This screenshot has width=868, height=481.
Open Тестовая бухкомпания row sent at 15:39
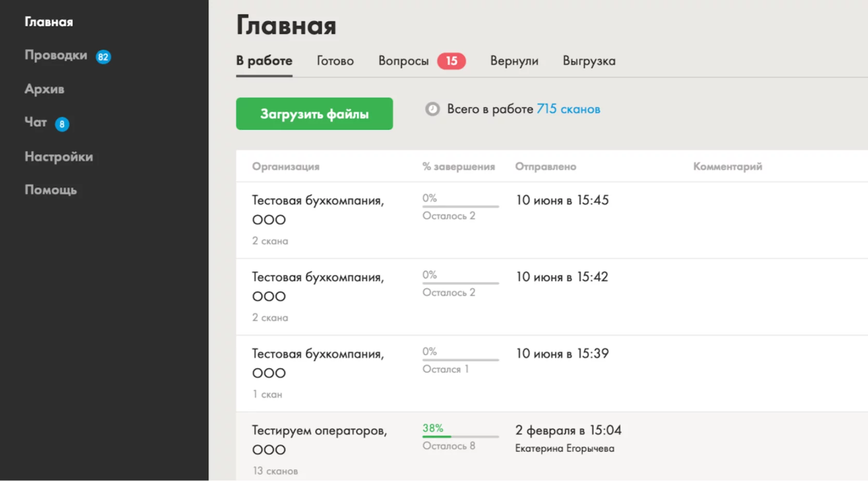click(552, 374)
